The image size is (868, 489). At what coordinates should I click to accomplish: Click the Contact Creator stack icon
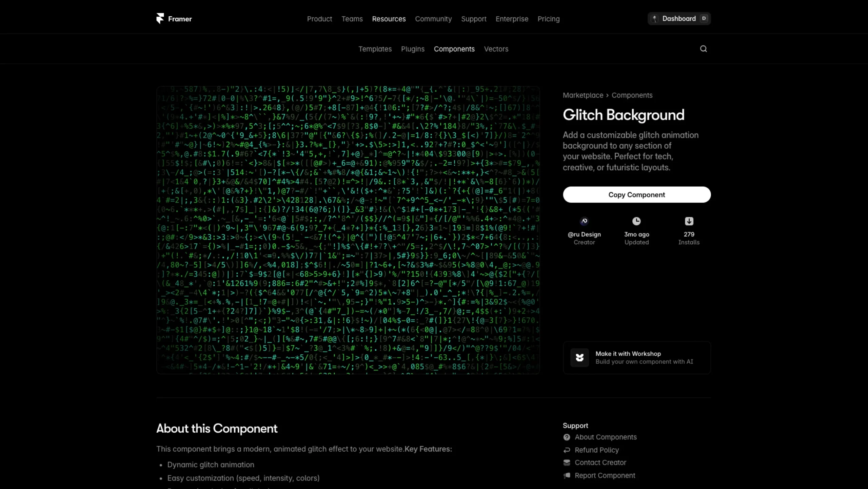click(x=566, y=463)
